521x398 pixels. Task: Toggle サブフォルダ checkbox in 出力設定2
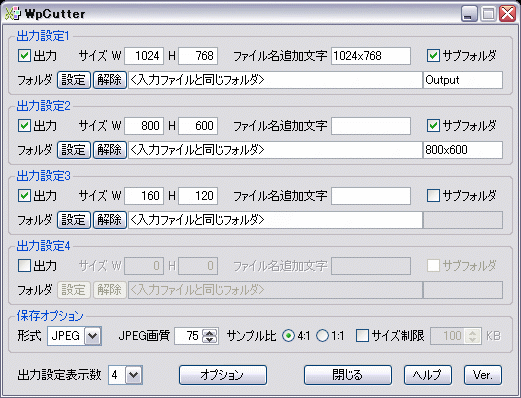click(433, 126)
